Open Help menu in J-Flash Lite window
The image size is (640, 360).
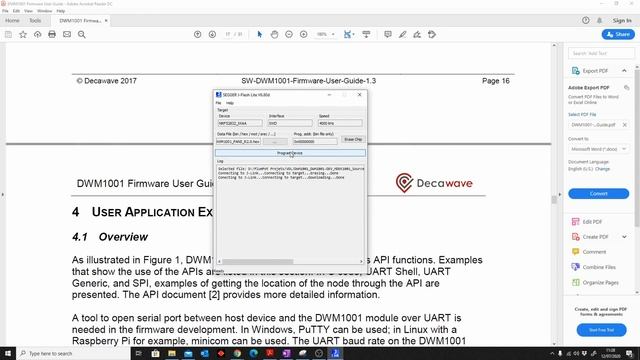(x=230, y=103)
